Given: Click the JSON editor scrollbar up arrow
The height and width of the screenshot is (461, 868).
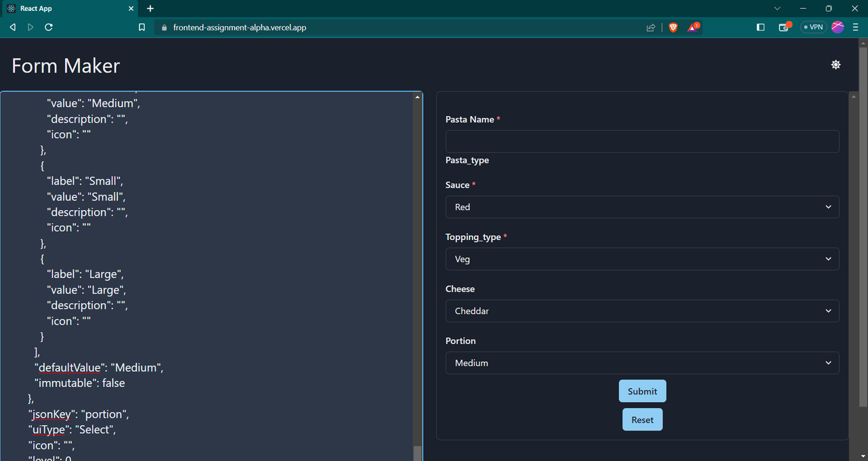Looking at the screenshot, I should click(x=417, y=97).
